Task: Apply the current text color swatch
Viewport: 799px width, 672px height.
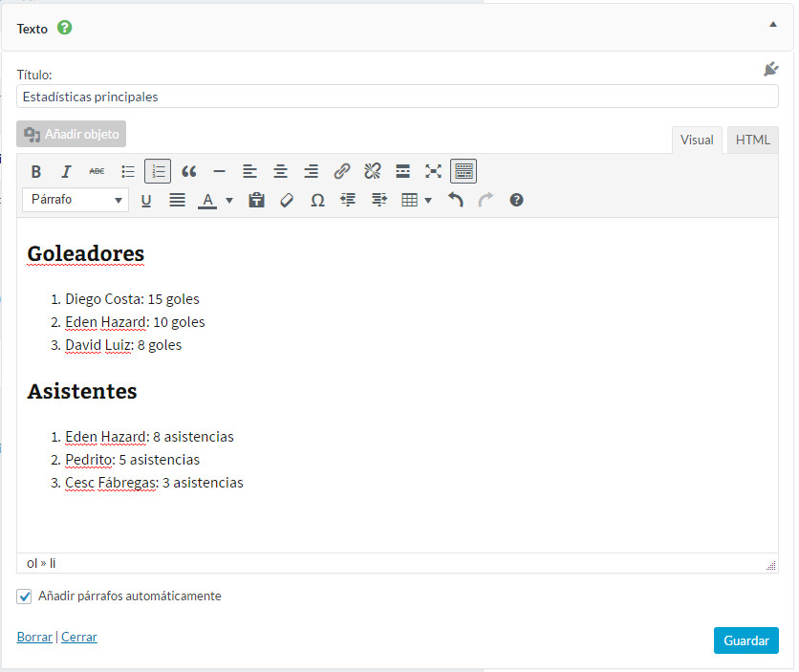Action: pos(206,201)
